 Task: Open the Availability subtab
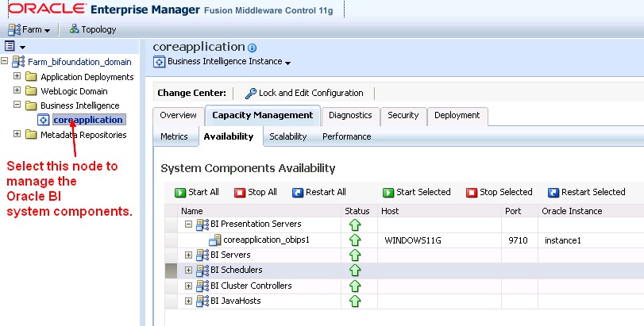(x=229, y=136)
